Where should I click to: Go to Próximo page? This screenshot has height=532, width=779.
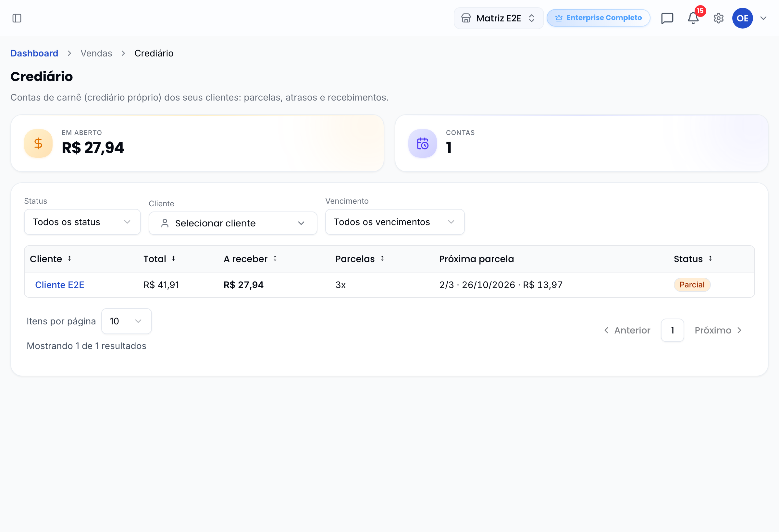point(718,330)
